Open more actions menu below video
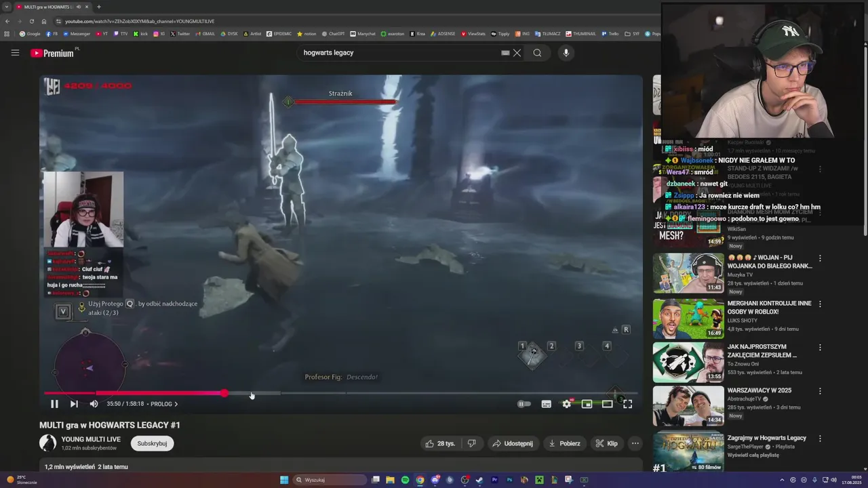The height and width of the screenshot is (488, 868). 635,443
